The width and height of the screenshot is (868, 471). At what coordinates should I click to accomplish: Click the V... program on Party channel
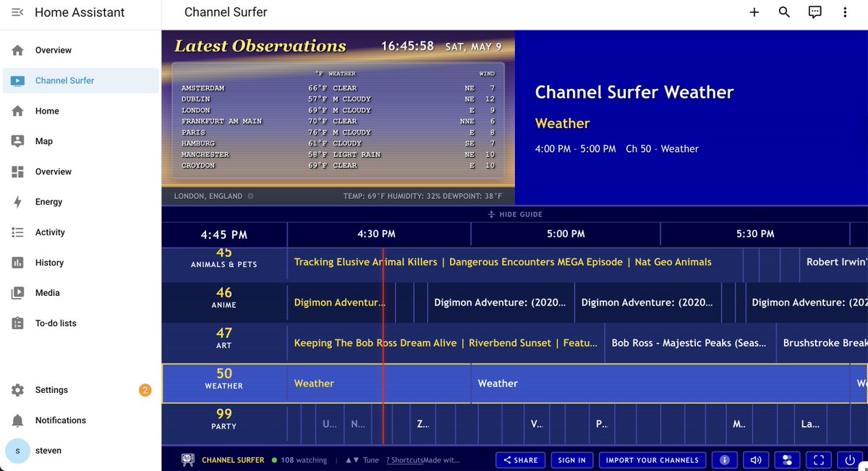click(x=537, y=424)
